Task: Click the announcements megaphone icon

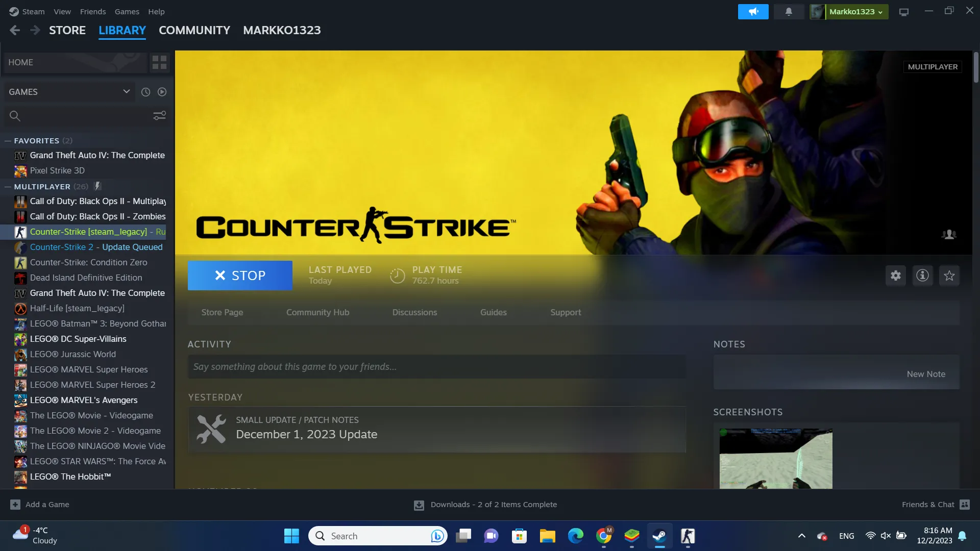Action: click(753, 11)
